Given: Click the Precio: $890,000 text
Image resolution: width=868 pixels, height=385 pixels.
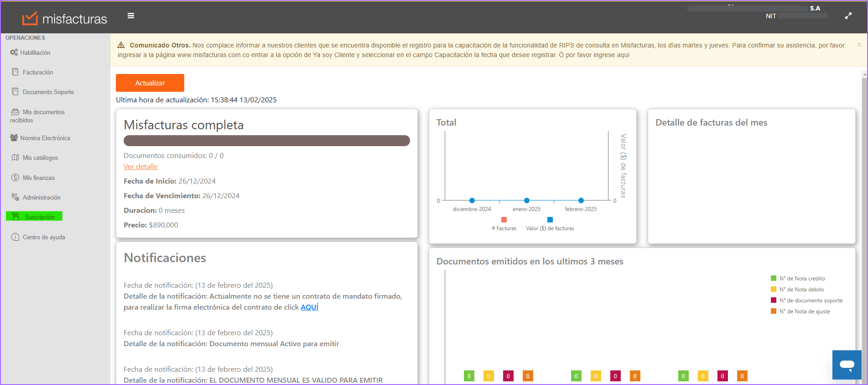Looking at the screenshot, I should pyautogui.click(x=151, y=225).
